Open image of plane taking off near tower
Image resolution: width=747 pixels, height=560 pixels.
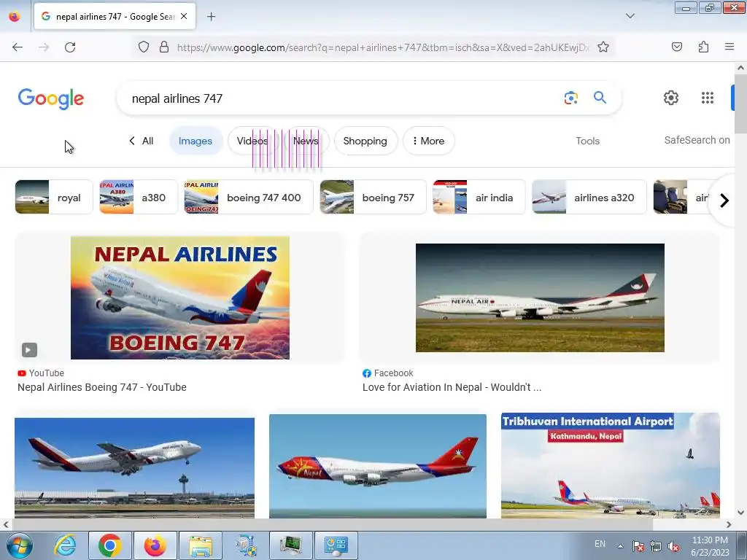pyautogui.click(x=134, y=467)
